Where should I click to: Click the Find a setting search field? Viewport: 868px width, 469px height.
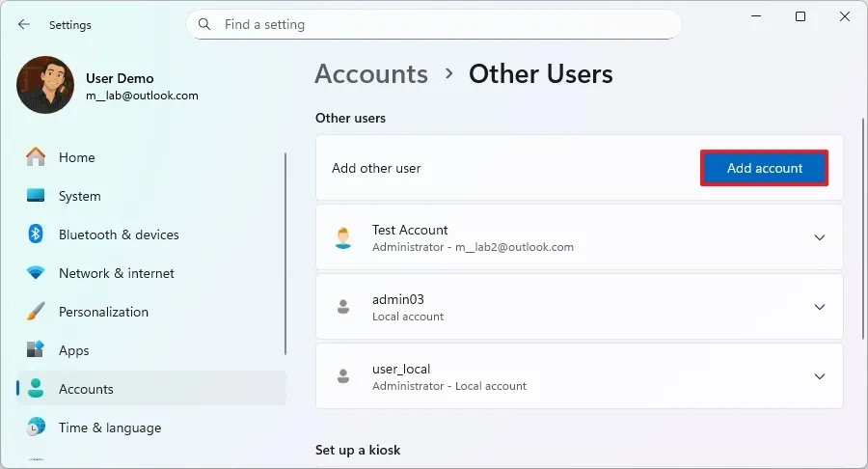click(444, 24)
